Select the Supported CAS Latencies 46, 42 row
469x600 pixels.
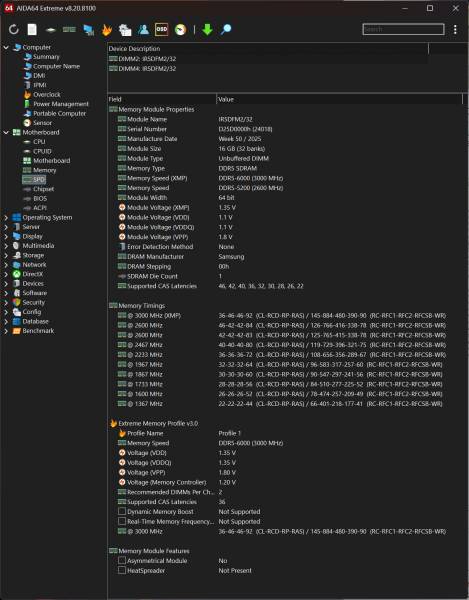click(x=285, y=286)
